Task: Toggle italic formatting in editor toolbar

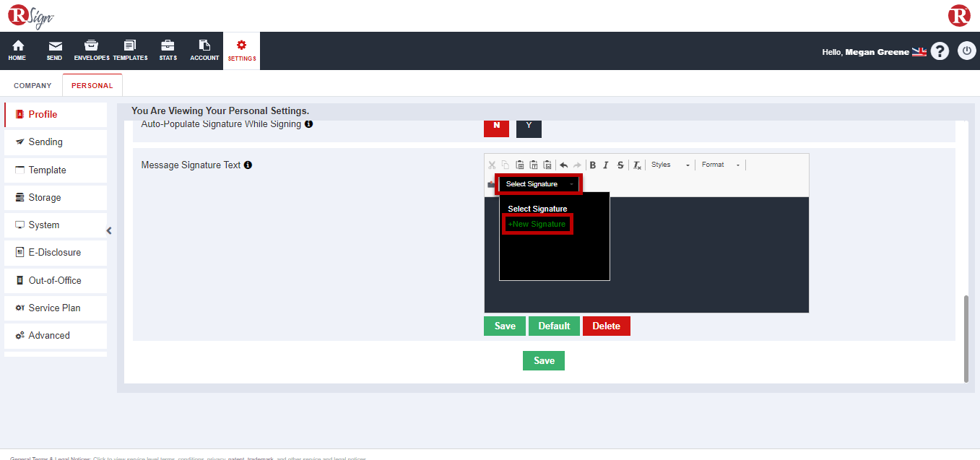Action: point(606,165)
